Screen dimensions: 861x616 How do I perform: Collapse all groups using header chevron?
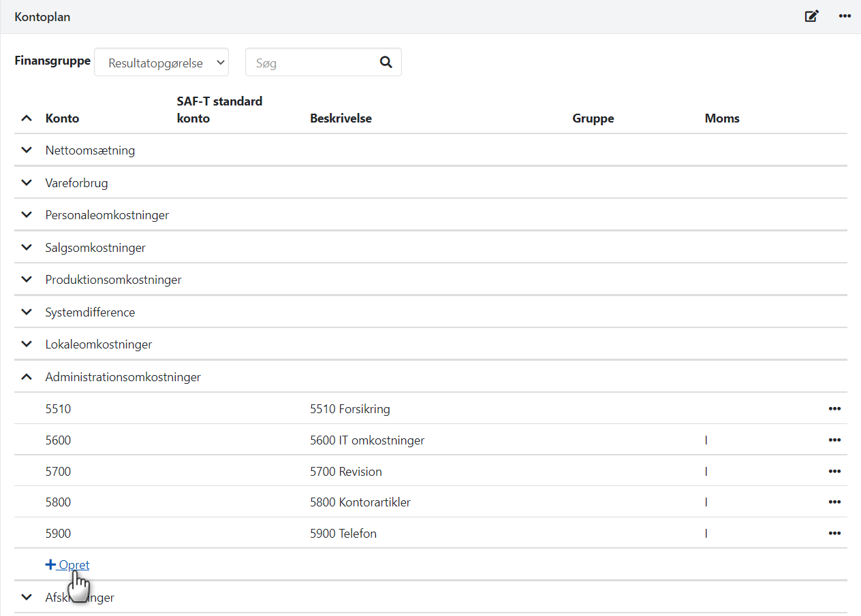point(27,118)
